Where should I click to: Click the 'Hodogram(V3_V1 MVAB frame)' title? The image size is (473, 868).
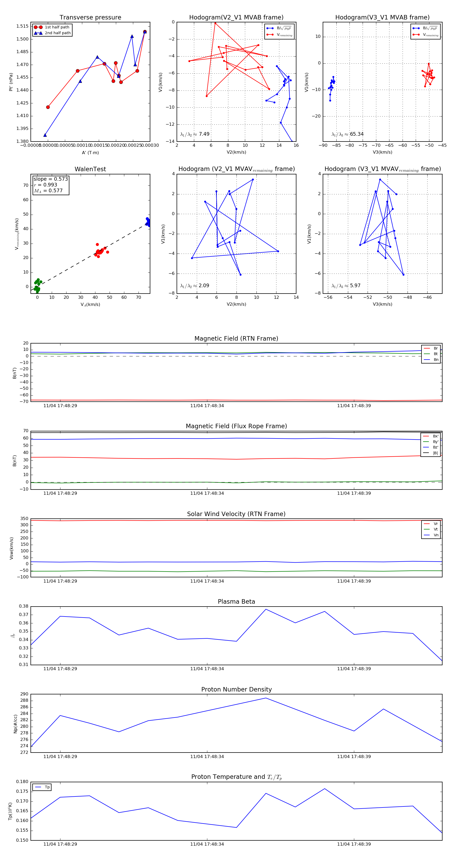(x=382, y=18)
